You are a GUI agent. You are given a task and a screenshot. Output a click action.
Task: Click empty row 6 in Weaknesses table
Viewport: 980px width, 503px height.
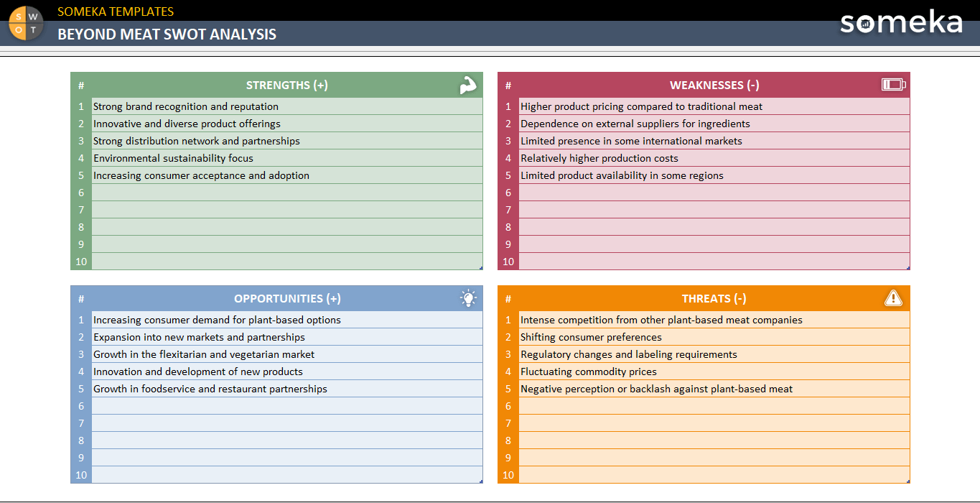point(714,193)
